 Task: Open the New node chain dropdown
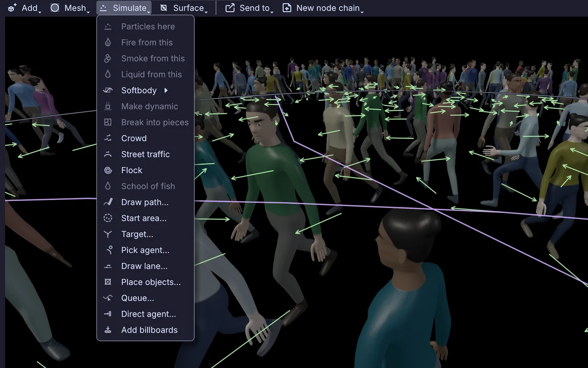point(323,8)
